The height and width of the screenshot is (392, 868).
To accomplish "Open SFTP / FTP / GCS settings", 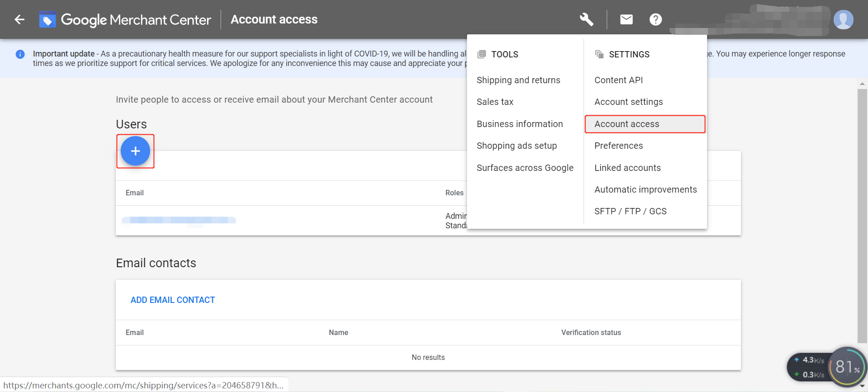I will click(x=630, y=211).
